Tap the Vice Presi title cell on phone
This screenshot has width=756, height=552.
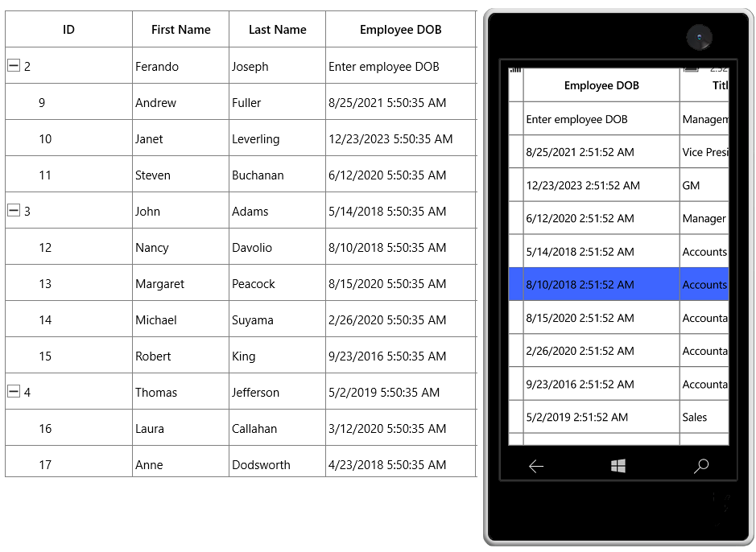pyautogui.click(x=704, y=152)
